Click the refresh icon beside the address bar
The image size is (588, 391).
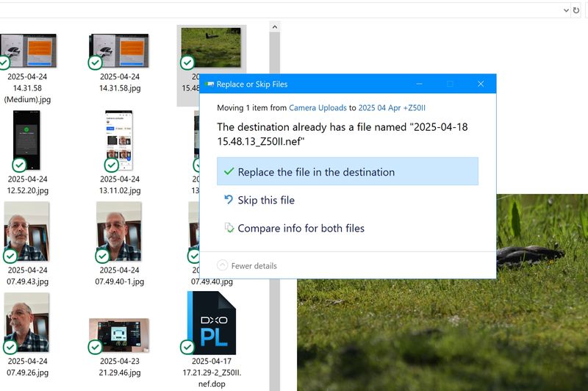576,10
